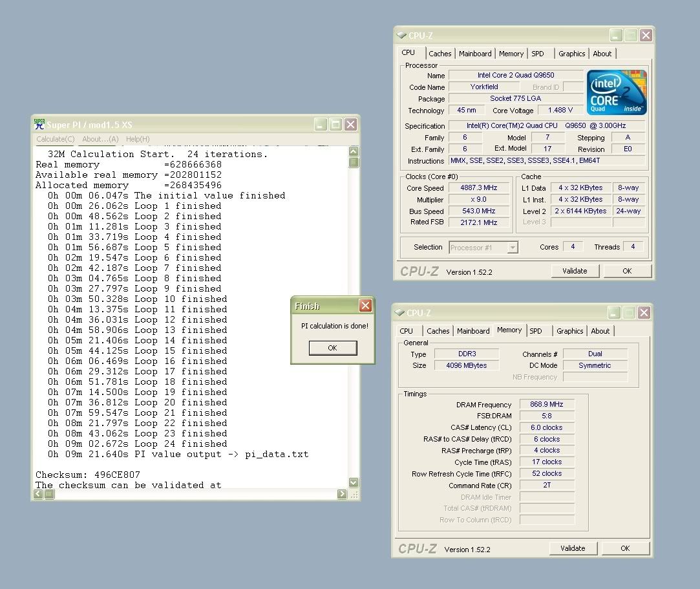700x589 pixels.
Task: Click the CPU-Z icon in the lower CPU-Z window
Action: coord(399,312)
